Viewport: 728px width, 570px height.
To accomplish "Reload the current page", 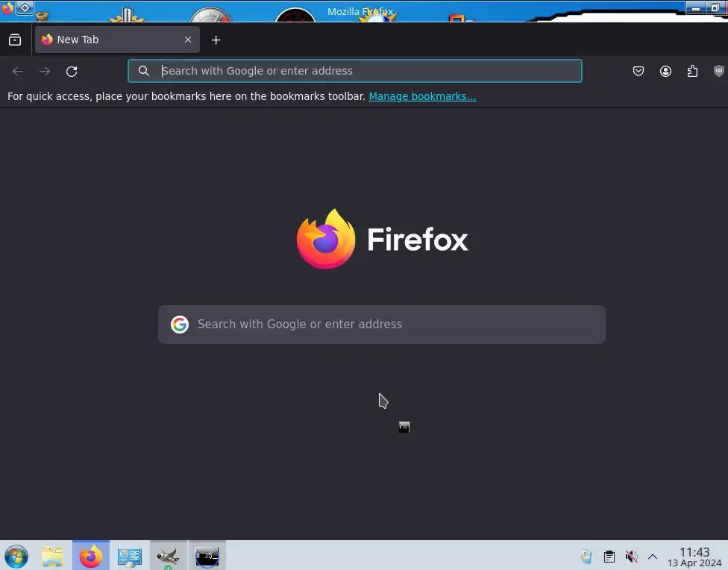I will [x=72, y=71].
